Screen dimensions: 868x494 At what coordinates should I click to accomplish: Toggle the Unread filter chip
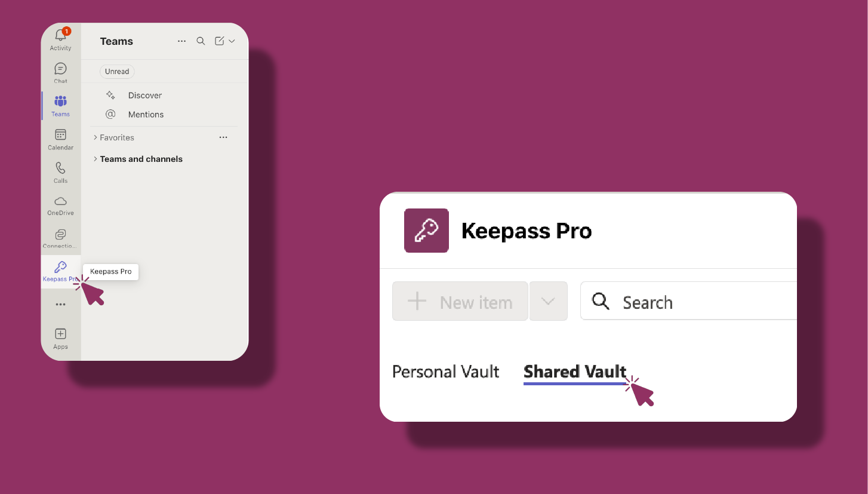pyautogui.click(x=117, y=72)
